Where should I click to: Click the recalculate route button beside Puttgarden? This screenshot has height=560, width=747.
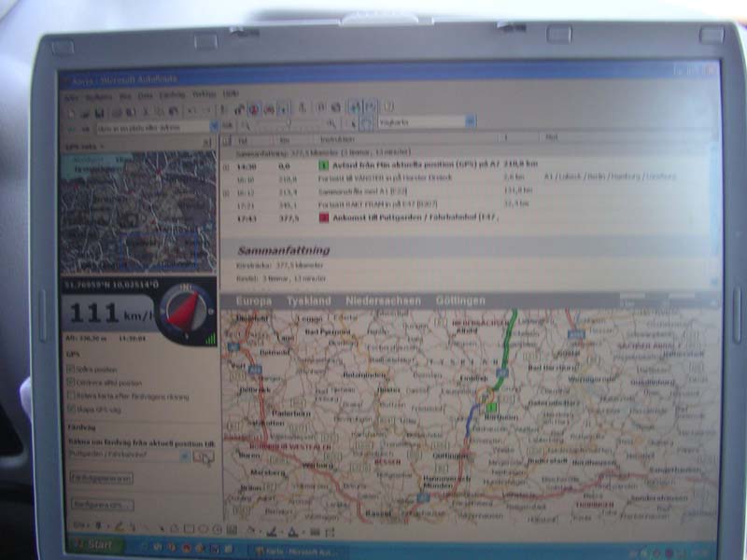[x=203, y=457]
